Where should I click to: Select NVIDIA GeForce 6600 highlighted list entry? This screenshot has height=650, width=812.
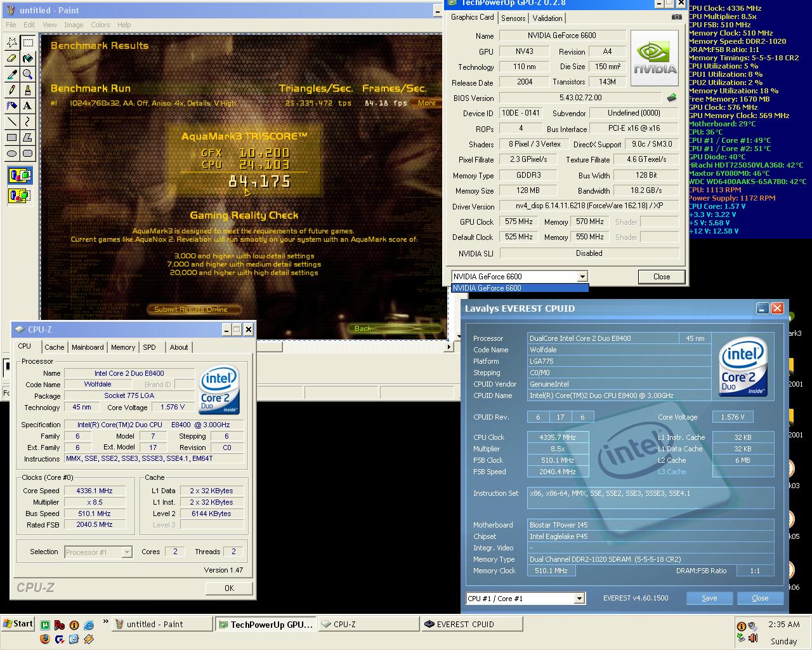520,288
